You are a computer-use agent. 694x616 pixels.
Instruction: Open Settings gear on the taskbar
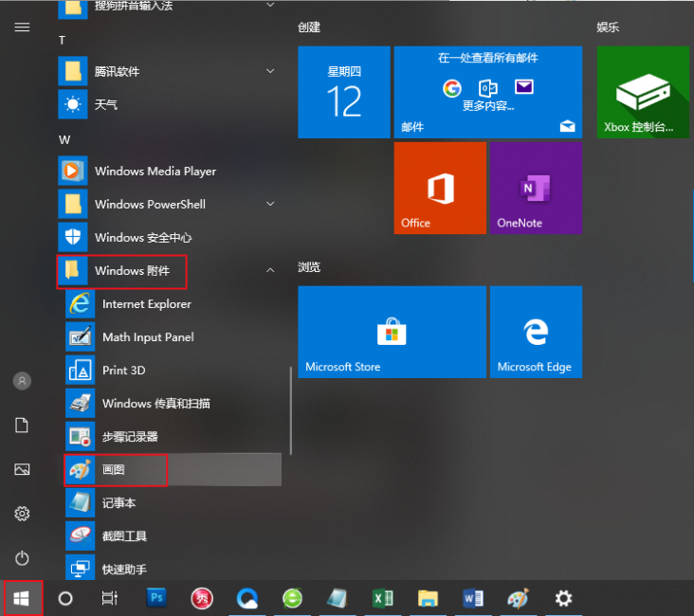563,599
